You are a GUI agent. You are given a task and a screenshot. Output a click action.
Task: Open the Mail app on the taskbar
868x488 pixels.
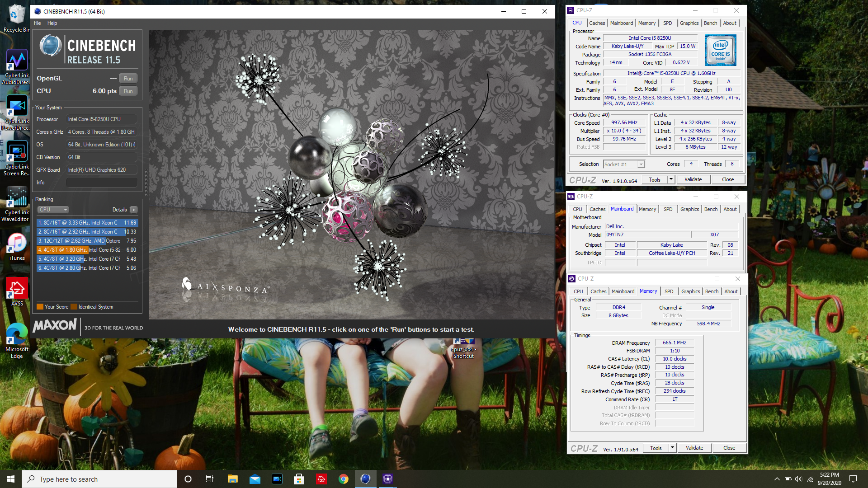click(255, 479)
